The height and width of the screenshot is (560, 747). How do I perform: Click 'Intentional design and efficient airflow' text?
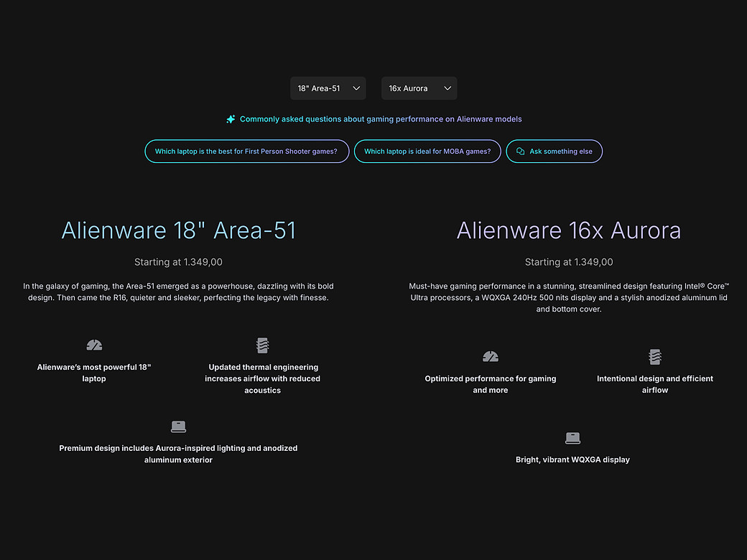(x=655, y=384)
